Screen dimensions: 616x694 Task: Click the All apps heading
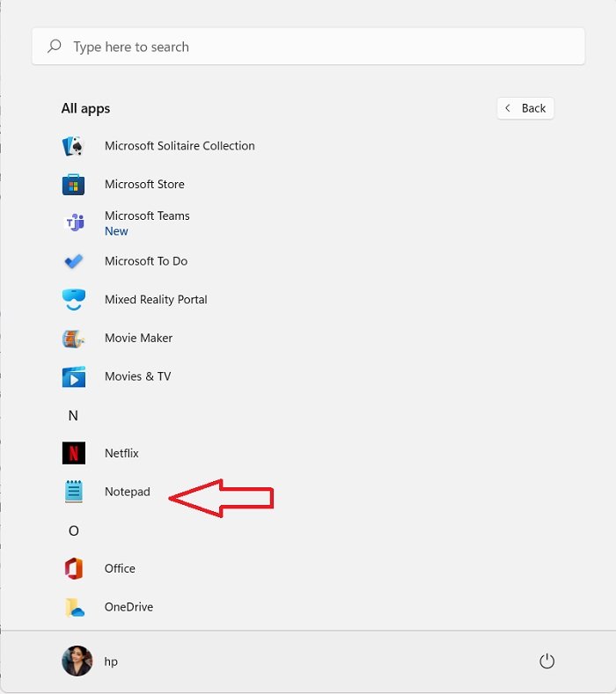pyautogui.click(x=85, y=109)
